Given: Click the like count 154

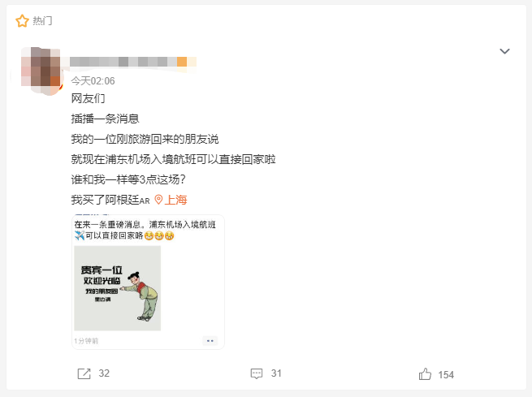Looking at the screenshot, I should 446,374.
